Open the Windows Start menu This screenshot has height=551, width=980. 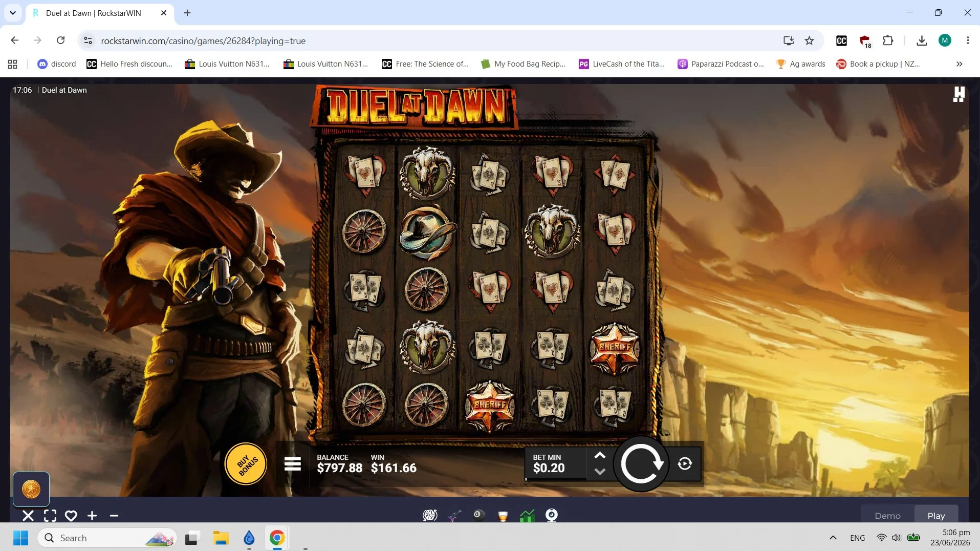(x=21, y=538)
